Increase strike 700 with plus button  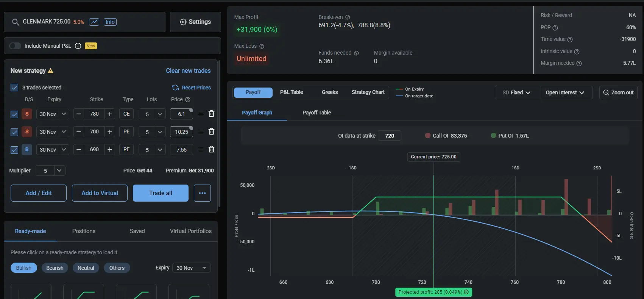(x=110, y=131)
